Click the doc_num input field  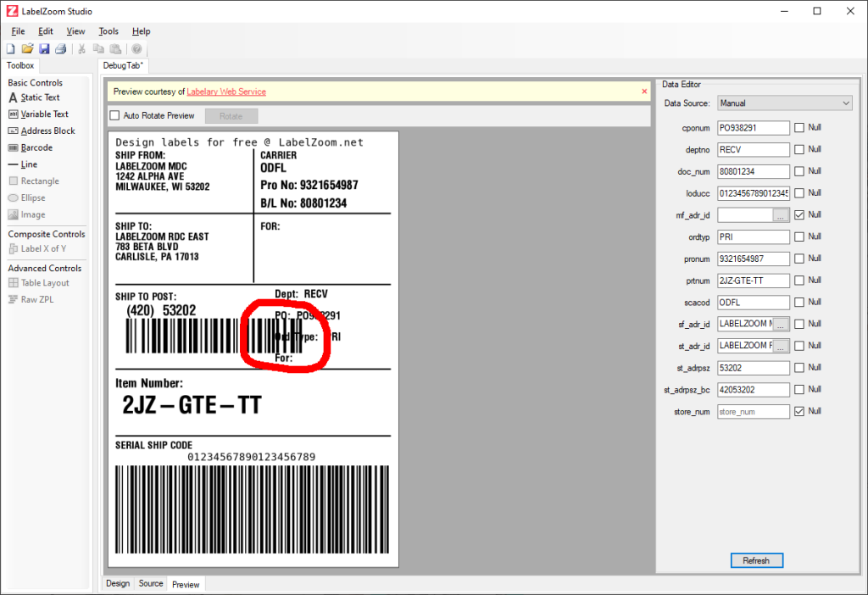click(753, 171)
